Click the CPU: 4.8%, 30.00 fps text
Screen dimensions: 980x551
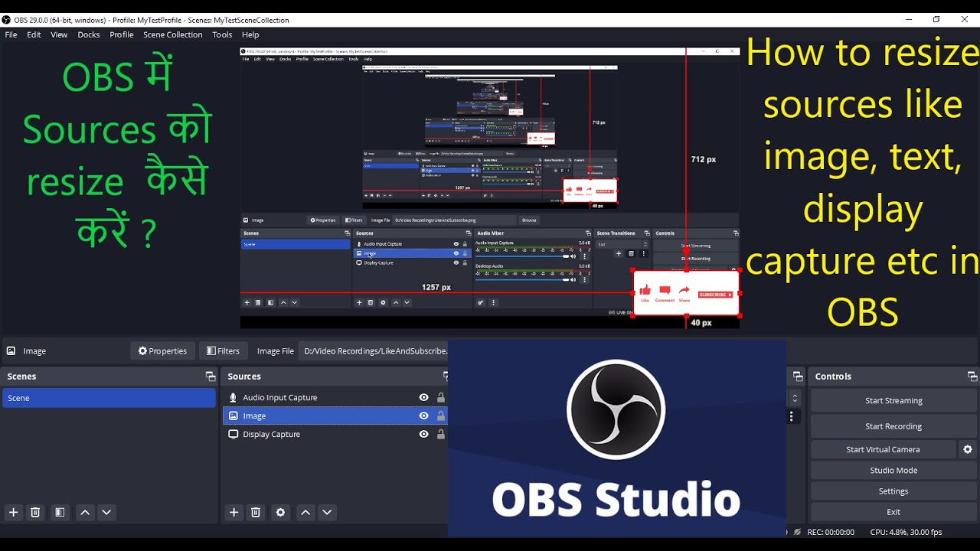pos(906,532)
